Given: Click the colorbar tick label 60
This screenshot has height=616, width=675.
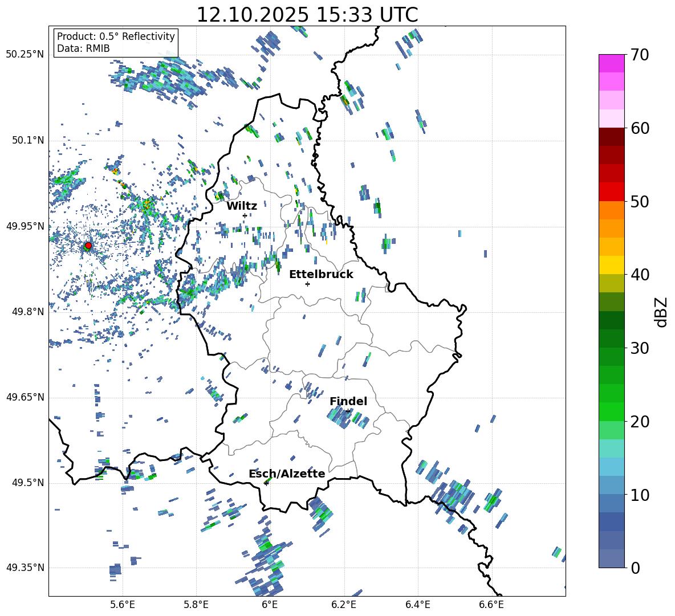Looking at the screenshot, I should tap(640, 128).
